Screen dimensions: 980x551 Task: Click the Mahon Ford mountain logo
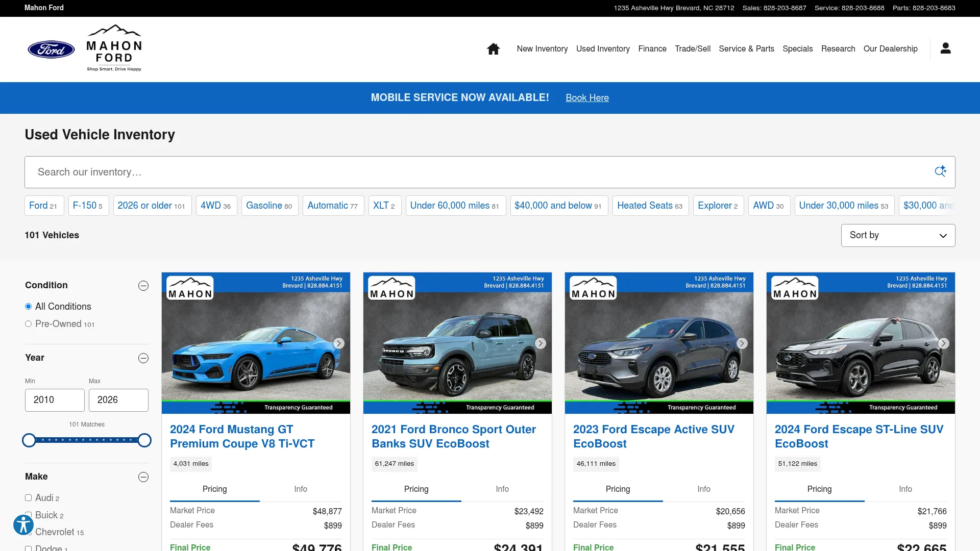(114, 48)
